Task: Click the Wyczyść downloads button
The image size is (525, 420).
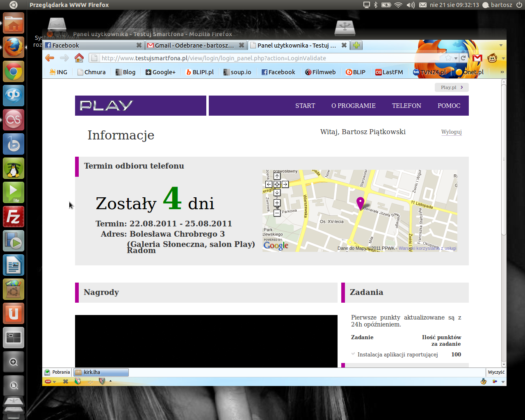Action: (x=496, y=372)
